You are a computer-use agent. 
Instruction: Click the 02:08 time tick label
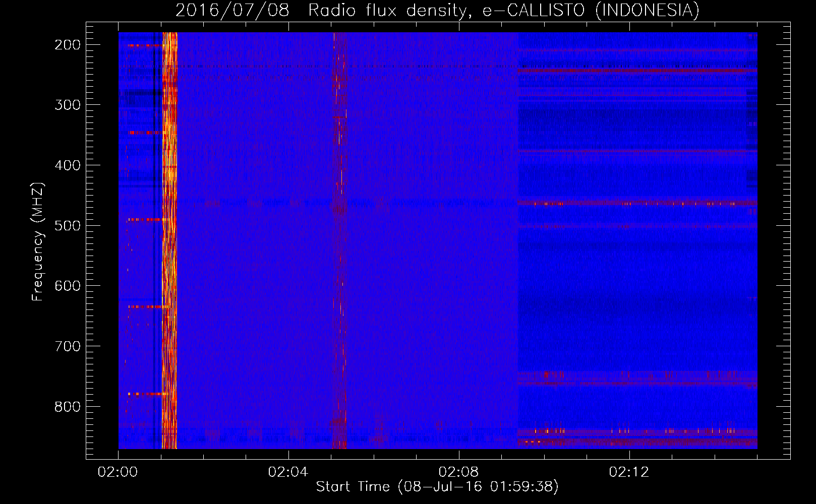click(459, 472)
